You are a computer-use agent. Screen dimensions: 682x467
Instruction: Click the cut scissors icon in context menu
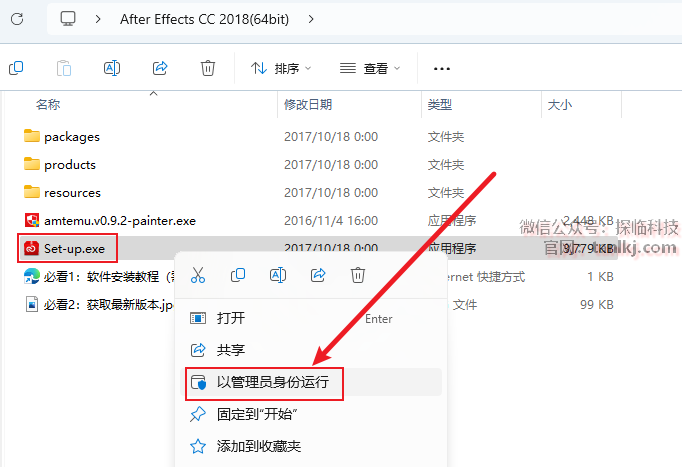click(198, 275)
